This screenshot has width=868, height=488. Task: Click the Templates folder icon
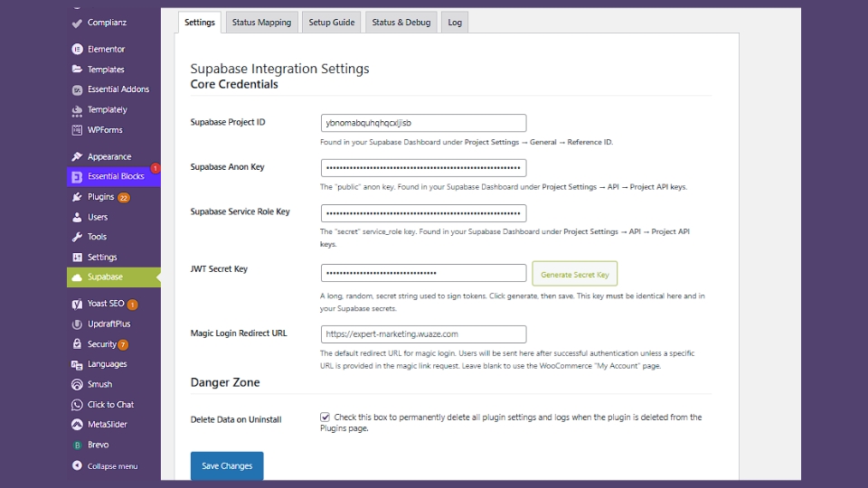[x=77, y=70]
